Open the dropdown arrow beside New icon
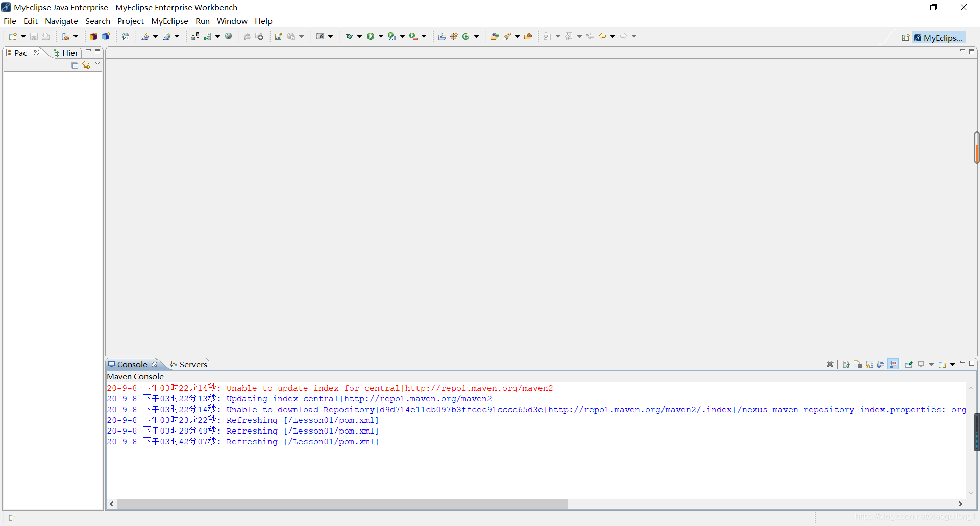This screenshot has width=980, height=526. click(x=23, y=36)
